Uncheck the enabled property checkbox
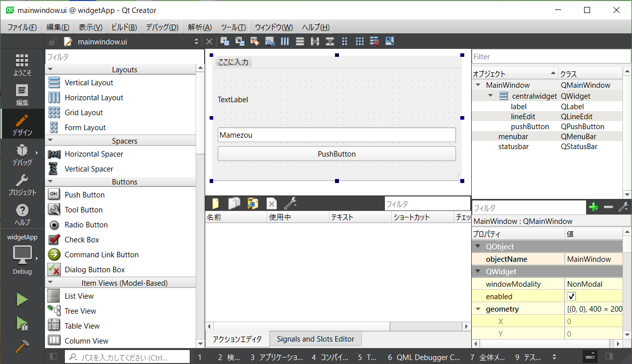This screenshot has height=364, width=632. 572,297
